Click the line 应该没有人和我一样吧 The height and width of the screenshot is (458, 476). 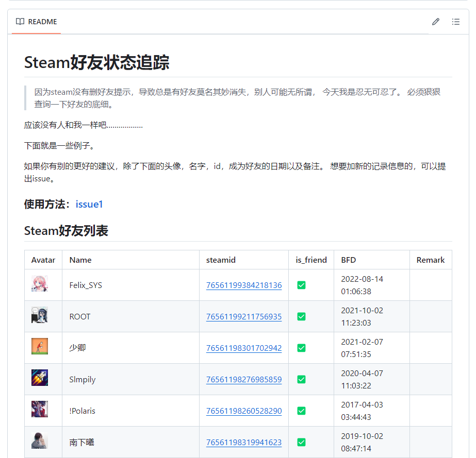(84, 125)
